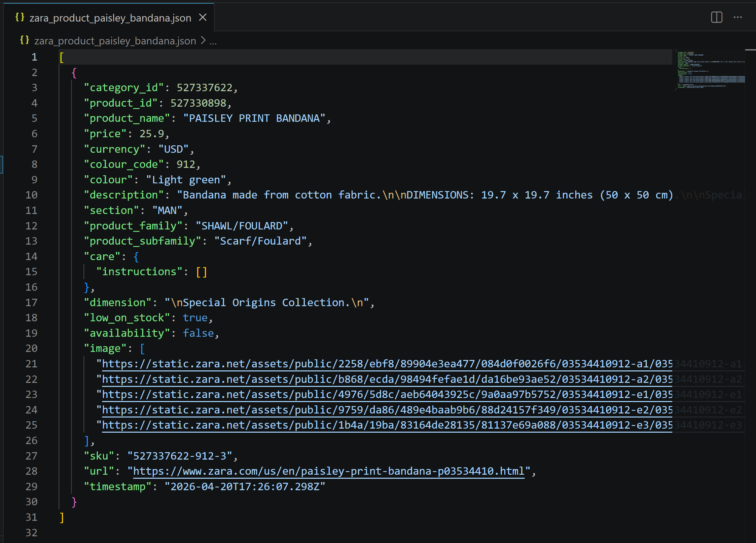Open the image URL ending in 0912-a2

pyautogui.click(x=387, y=379)
